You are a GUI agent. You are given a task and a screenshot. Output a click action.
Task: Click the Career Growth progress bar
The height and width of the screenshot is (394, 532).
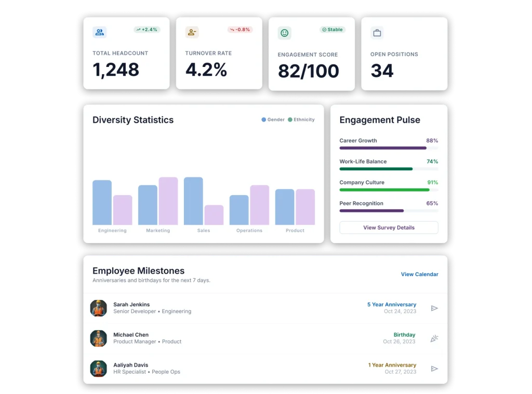[x=389, y=148]
